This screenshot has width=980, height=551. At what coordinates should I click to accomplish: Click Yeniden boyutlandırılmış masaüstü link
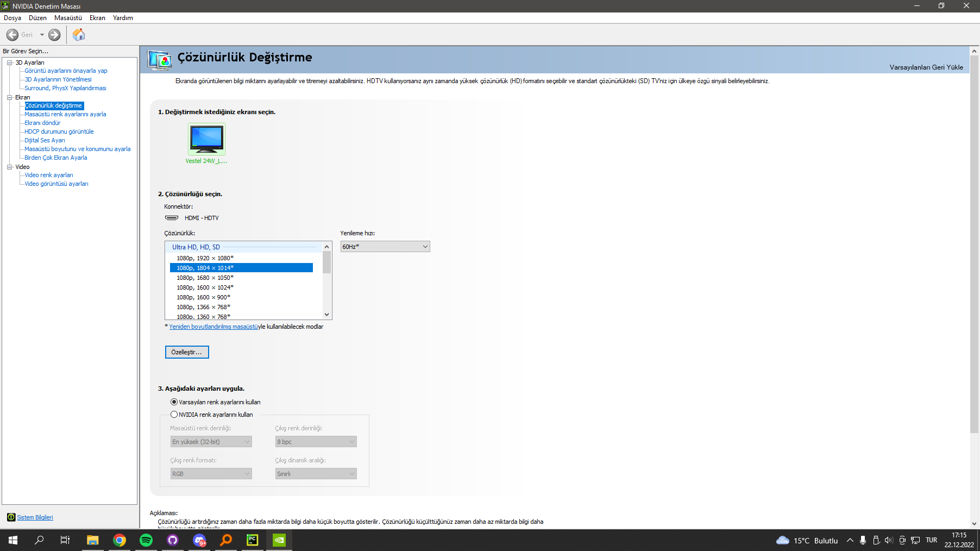tap(213, 327)
